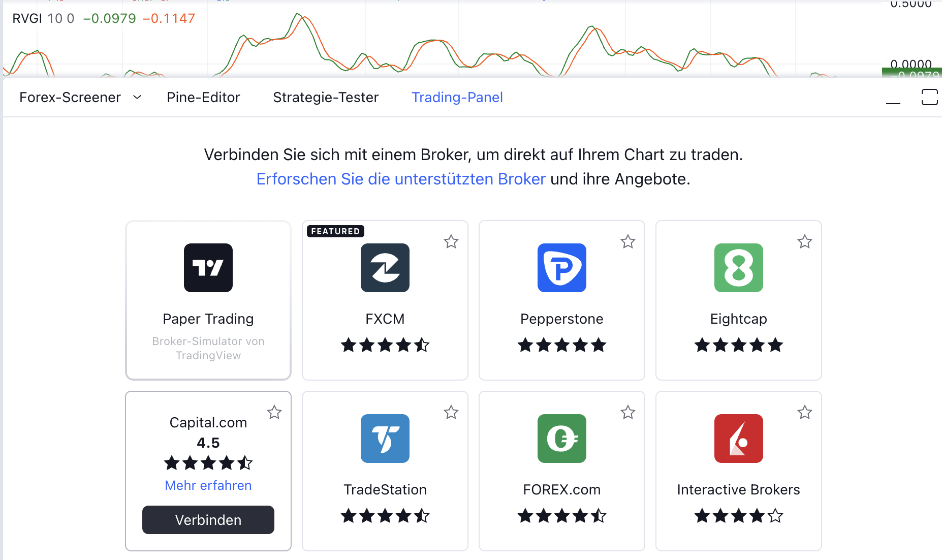
Task: Toggle favorite star on Interactive Brokers
Action: click(x=805, y=412)
